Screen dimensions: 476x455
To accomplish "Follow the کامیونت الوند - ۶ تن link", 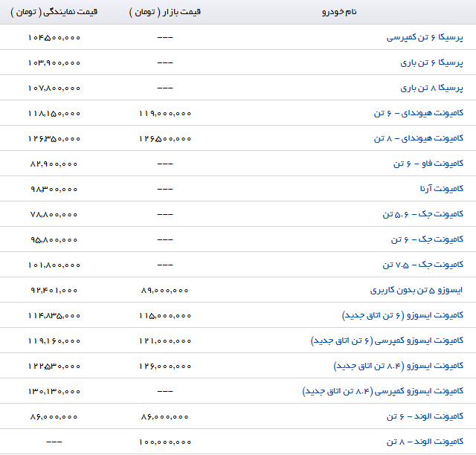I will [x=425, y=416].
